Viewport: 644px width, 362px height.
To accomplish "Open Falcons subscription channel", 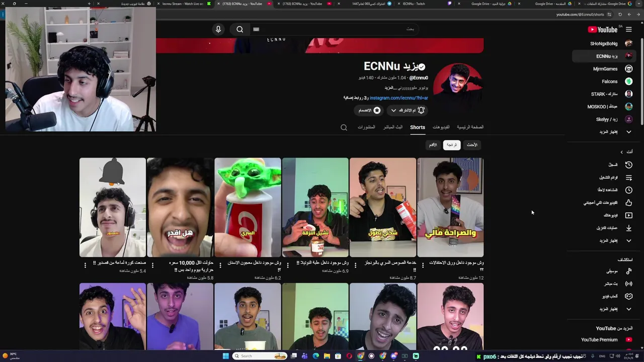I will click(x=603, y=81).
